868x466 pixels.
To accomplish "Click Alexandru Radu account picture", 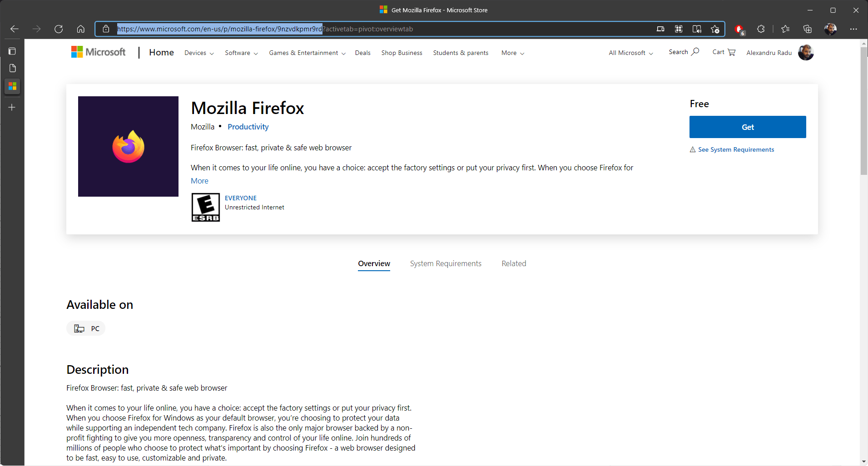I will point(806,52).
